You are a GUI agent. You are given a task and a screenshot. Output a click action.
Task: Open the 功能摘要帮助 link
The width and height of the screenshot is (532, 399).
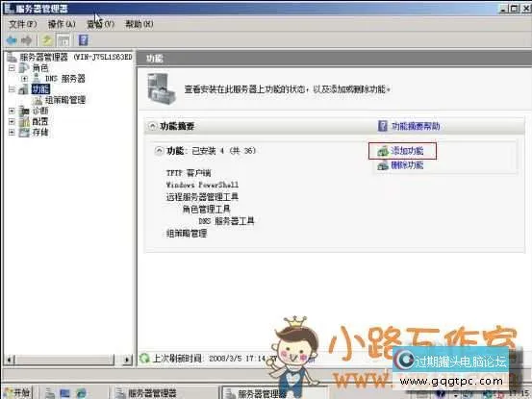pos(416,126)
